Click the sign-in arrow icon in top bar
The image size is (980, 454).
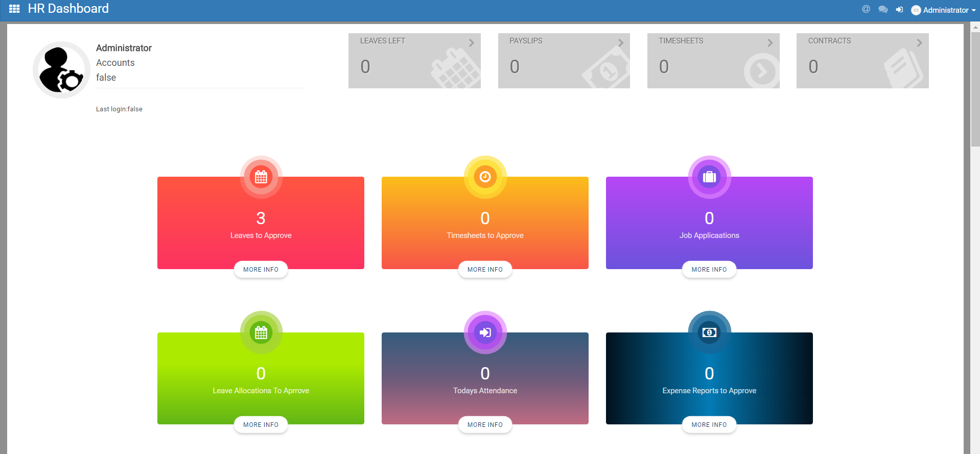point(899,10)
